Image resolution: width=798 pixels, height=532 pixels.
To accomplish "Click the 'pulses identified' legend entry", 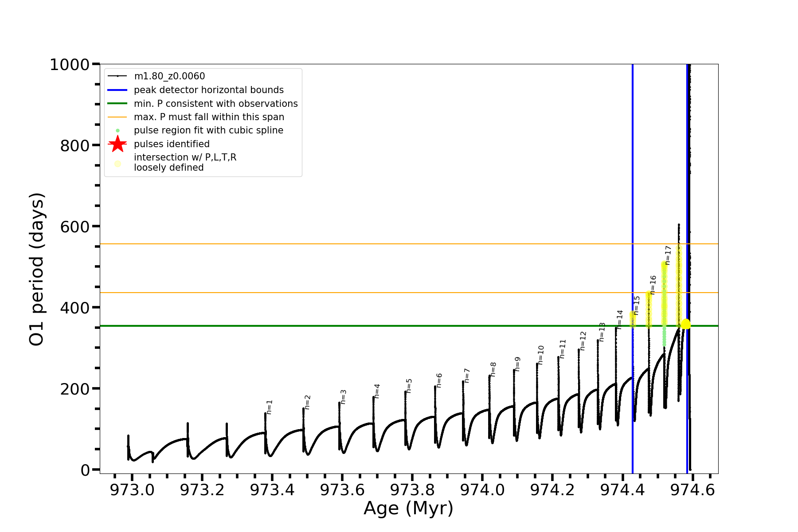I will click(x=172, y=144).
